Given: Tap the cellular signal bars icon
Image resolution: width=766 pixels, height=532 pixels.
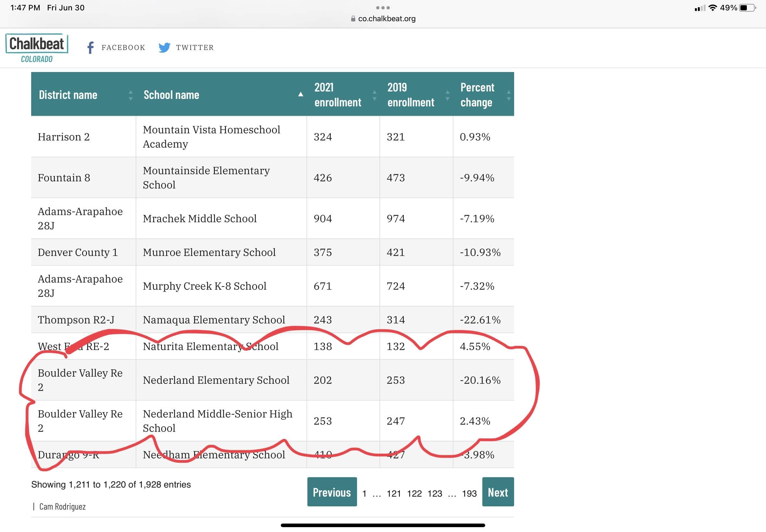Looking at the screenshot, I should tap(700, 8).
